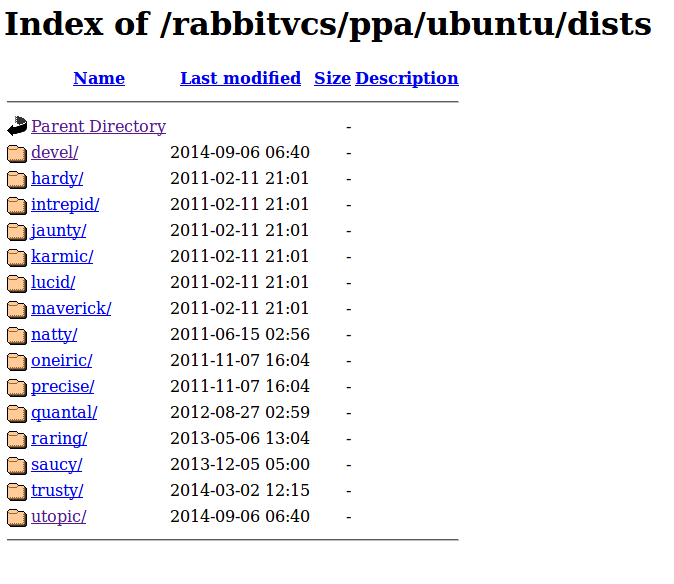Click the folder icon next to natty/
This screenshot has height=584, width=674.
pyautogui.click(x=17, y=335)
